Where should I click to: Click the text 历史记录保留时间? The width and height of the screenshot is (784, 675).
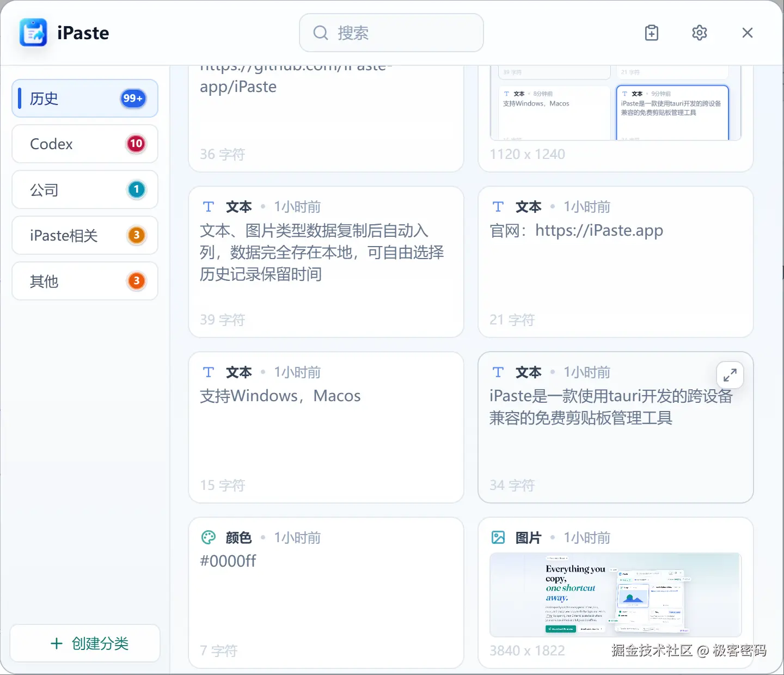coord(261,274)
